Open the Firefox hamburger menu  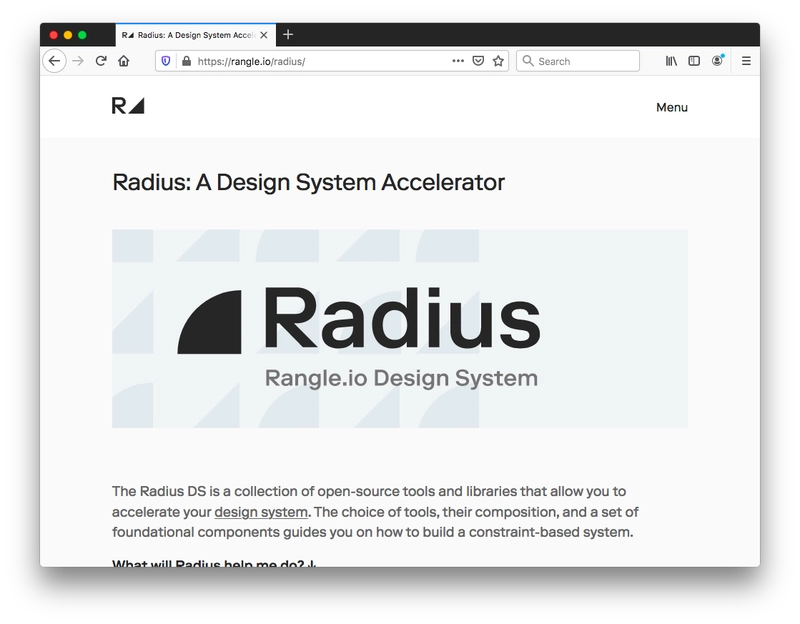click(x=746, y=61)
